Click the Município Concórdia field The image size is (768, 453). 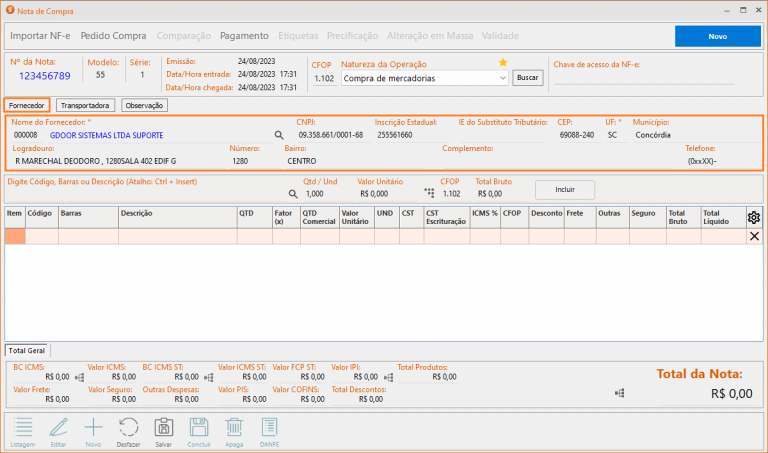click(696, 135)
